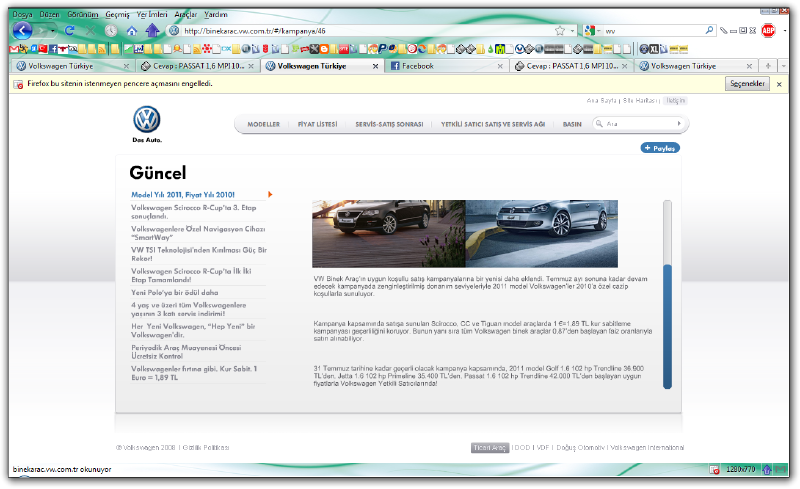Click the blue article scrollbar thumb
The height and width of the screenshot is (489, 800).
coord(667,327)
